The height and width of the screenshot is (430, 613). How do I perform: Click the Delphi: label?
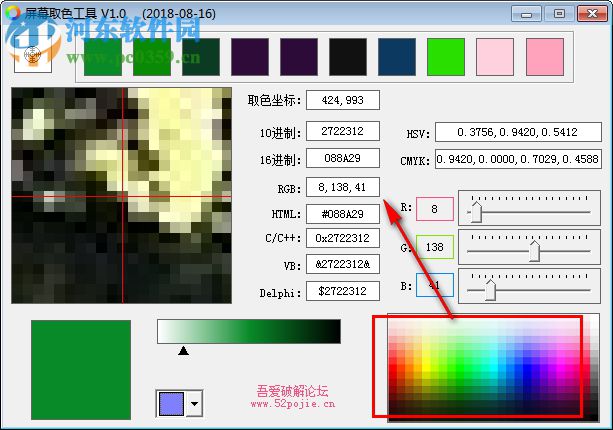point(280,293)
